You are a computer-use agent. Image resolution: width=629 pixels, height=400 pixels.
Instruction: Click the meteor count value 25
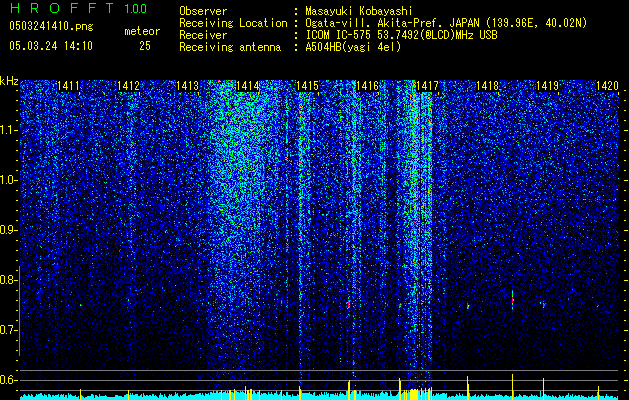[x=145, y=46]
